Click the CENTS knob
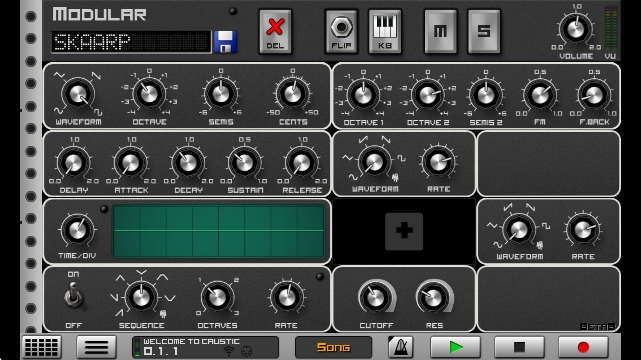 click(293, 94)
